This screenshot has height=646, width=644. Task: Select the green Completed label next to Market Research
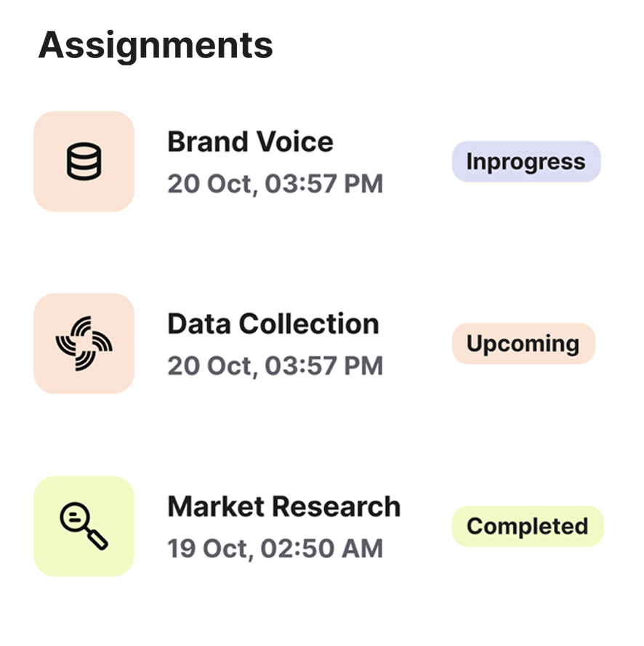click(x=527, y=526)
